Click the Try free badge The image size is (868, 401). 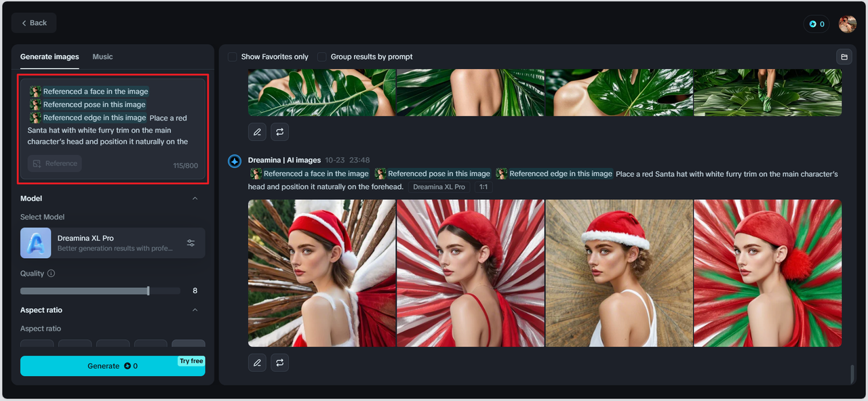[191, 361]
